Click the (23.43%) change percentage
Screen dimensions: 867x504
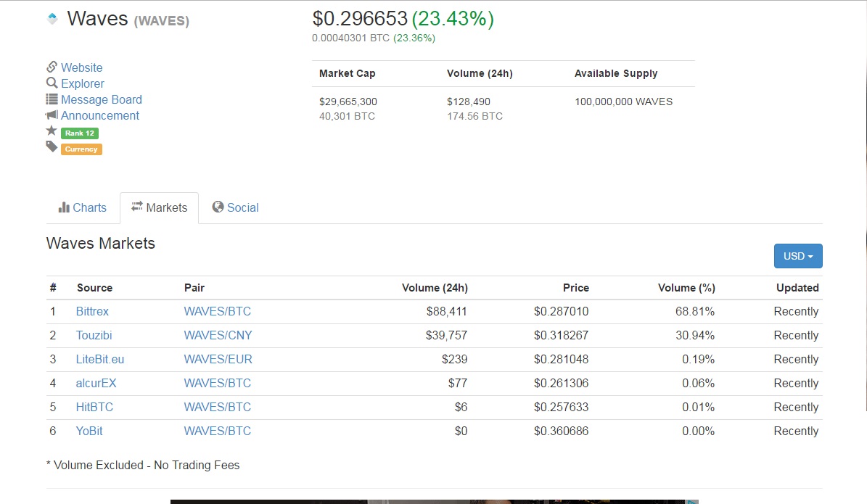tap(453, 19)
